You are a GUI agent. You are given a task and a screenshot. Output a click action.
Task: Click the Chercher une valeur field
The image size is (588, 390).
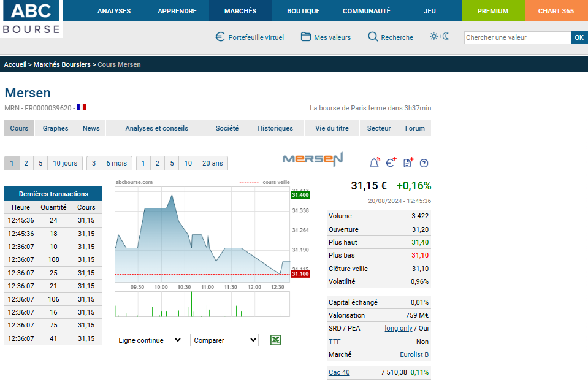point(517,37)
